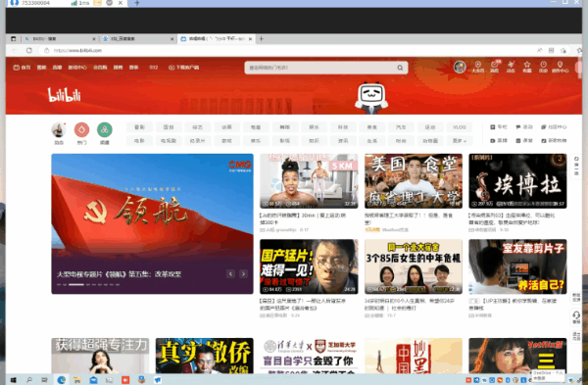Open the 新歌热榜 new songs chart link
The width and height of the screenshot is (588, 385).
coord(554,141)
